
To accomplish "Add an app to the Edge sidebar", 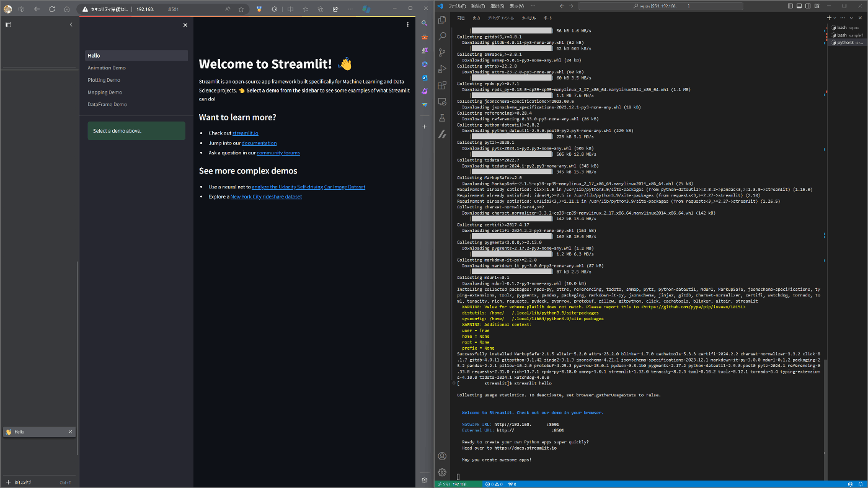I will coord(424,126).
